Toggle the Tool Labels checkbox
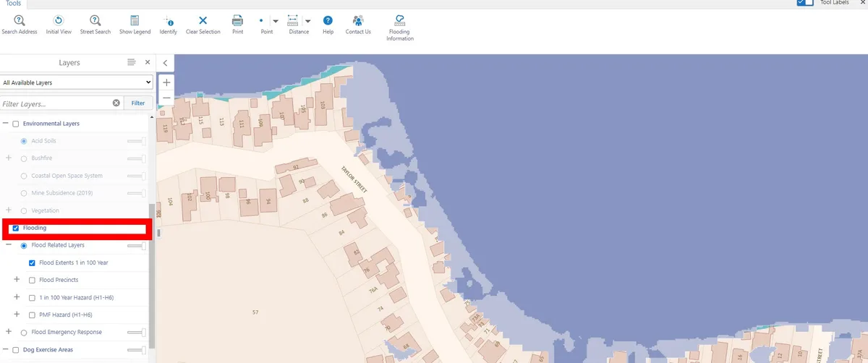 [x=805, y=2]
